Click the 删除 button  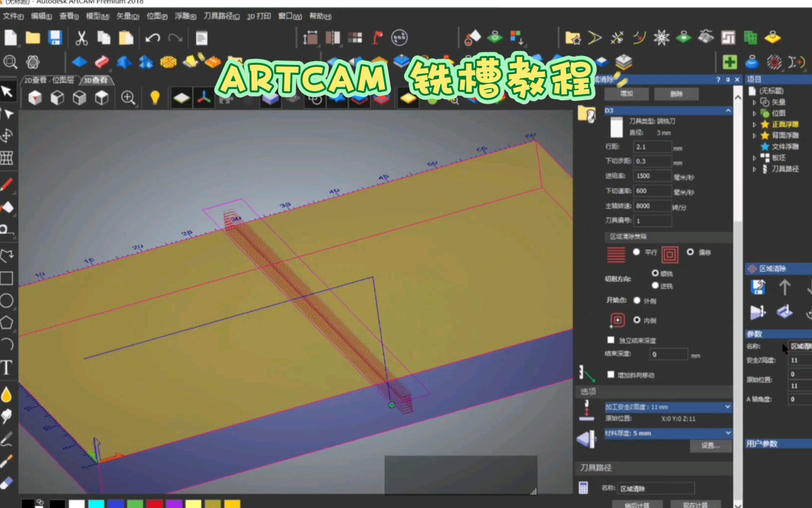click(676, 94)
